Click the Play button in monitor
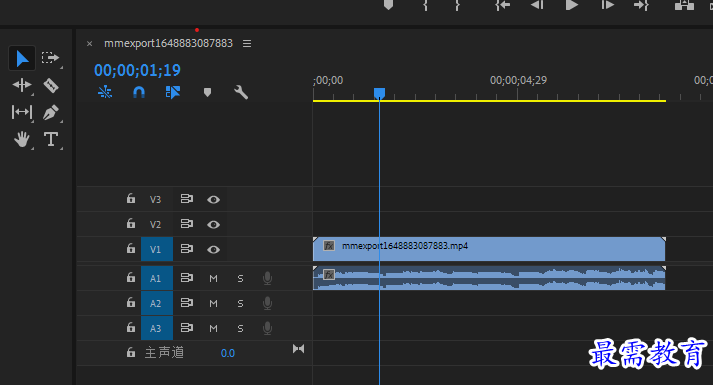713x385 pixels. pos(572,5)
